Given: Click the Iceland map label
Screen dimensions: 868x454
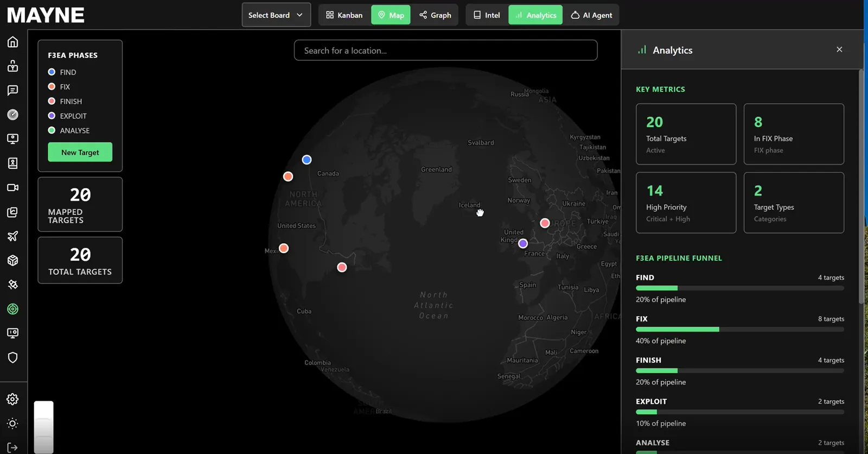Looking at the screenshot, I should point(469,205).
